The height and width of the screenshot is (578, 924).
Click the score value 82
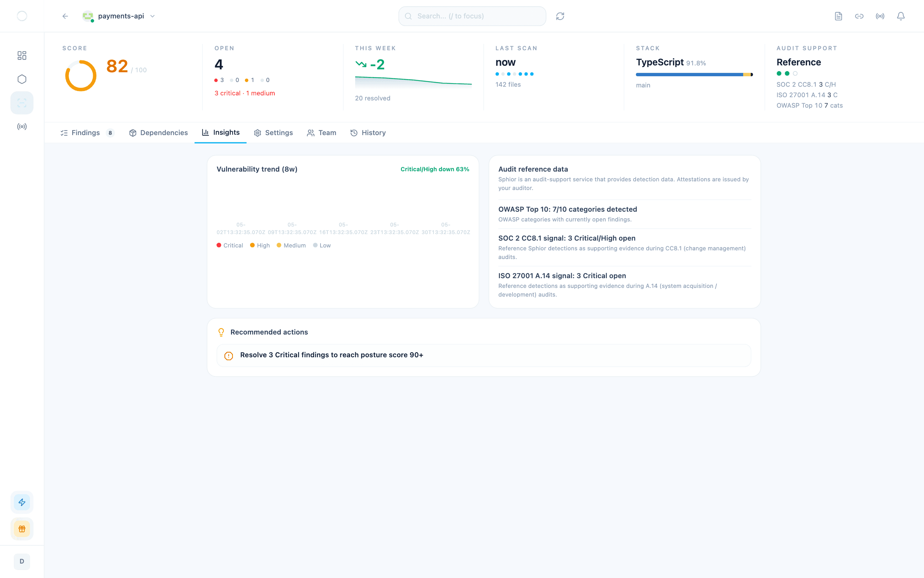[117, 66]
